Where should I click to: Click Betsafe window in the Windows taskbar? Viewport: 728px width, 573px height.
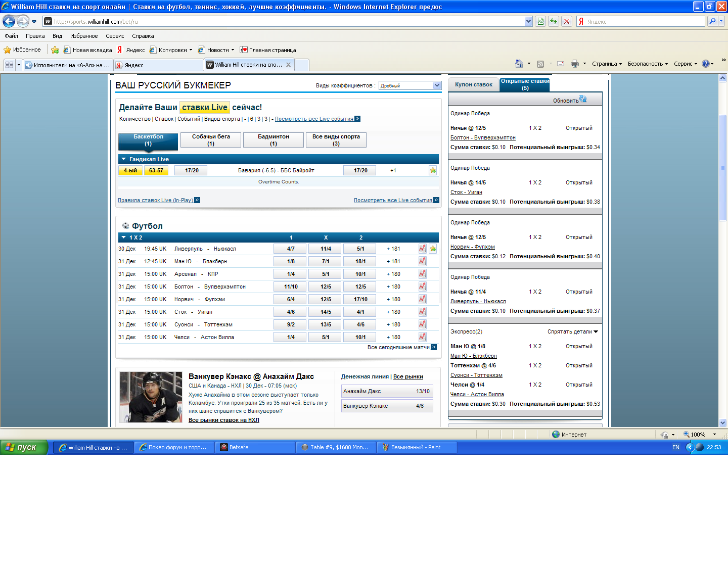[x=255, y=447]
